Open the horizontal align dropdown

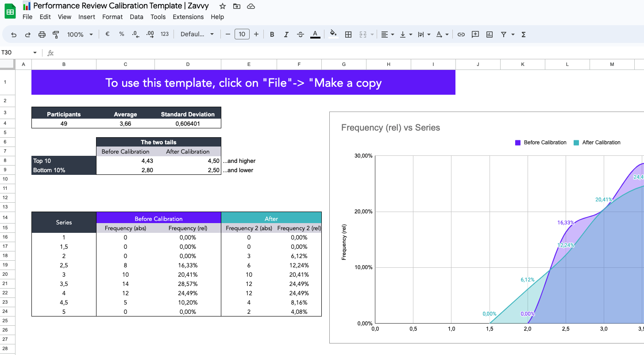(388, 35)
